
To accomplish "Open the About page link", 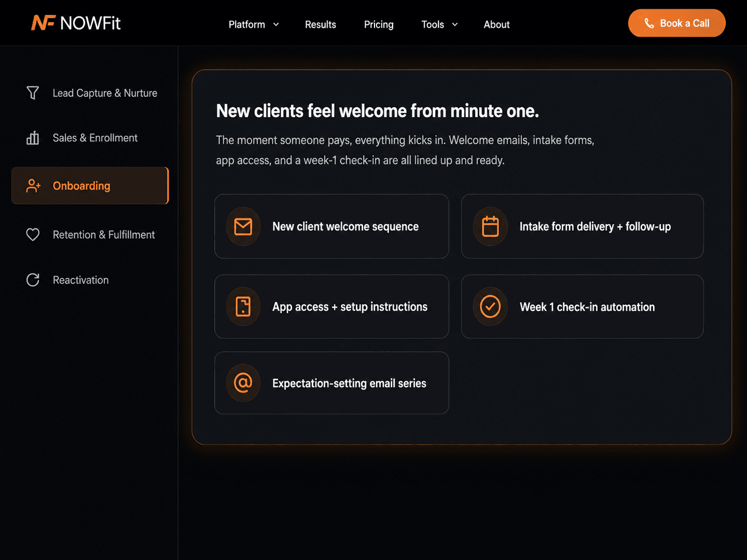I will (x=497, y=24).
